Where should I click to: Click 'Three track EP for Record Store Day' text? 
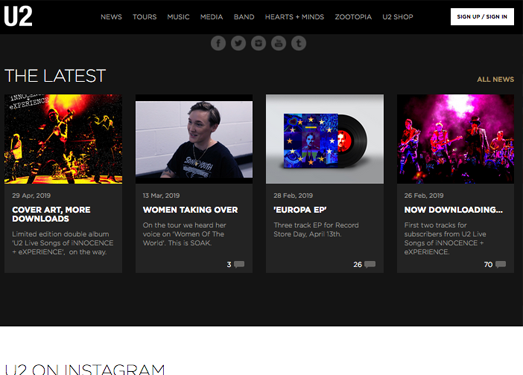pyautogui.click(x=316, y=230)
